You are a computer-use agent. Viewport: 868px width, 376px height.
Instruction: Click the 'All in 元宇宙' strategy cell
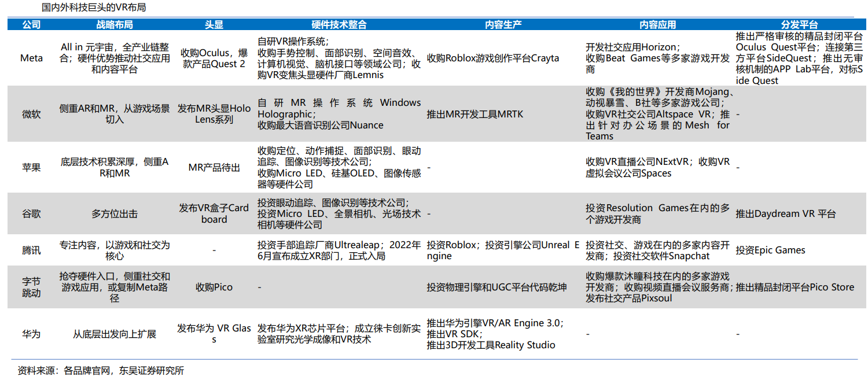pos(115,58)
